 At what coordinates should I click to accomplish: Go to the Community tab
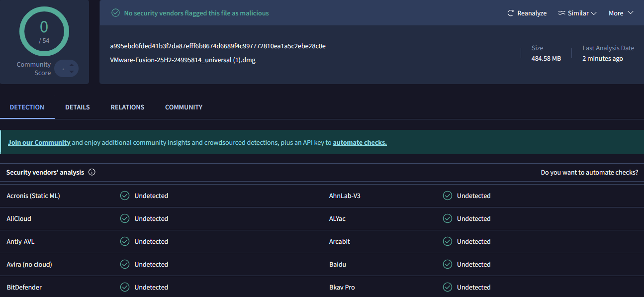tap(184, 107)
